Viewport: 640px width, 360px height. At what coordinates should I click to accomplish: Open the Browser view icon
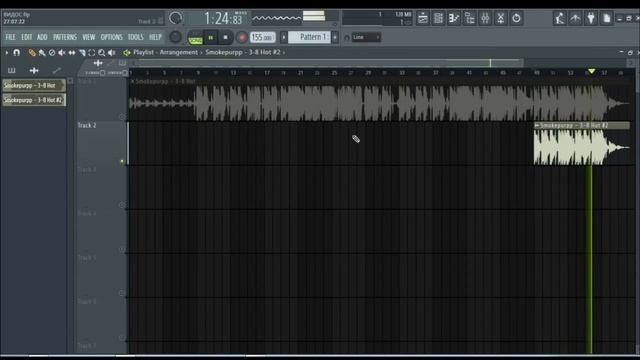click(469, 18)
